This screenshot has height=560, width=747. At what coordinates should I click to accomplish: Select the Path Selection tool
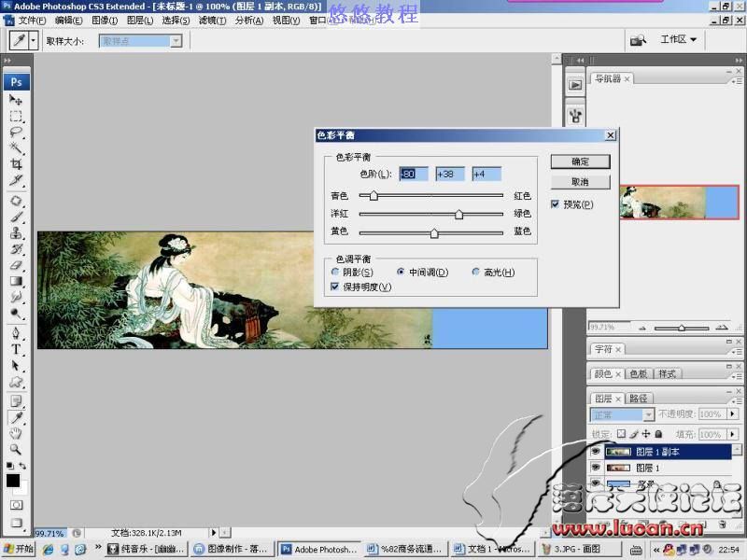pos(16,365)
